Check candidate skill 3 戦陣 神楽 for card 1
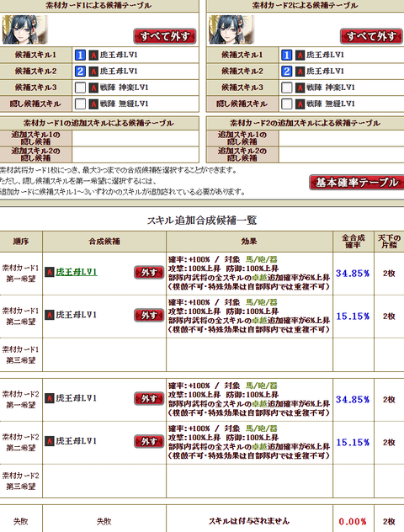 tap(80, 88)
